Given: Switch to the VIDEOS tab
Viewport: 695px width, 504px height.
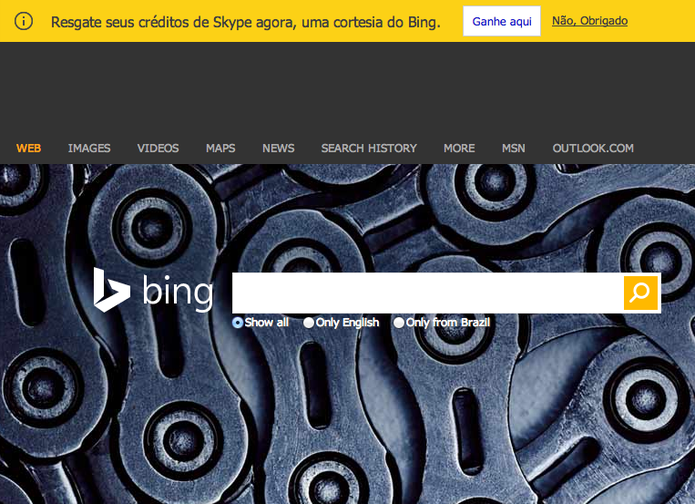Looking at the screenshot, I should coord(158,148).
